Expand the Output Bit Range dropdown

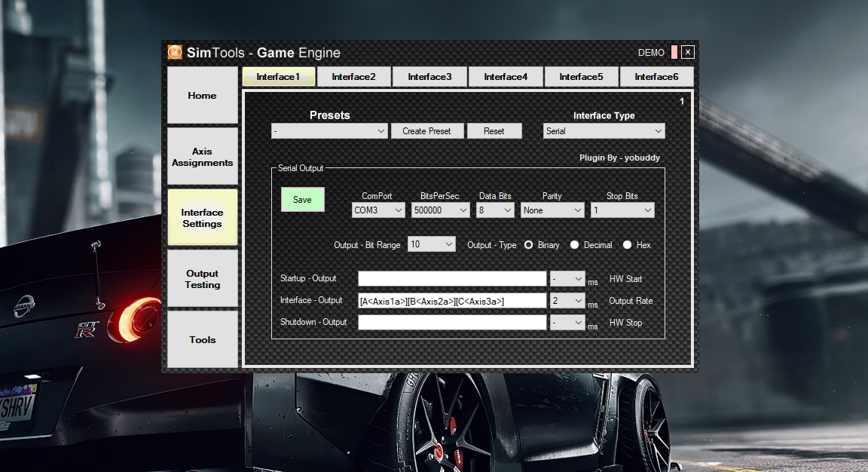(x=432, y=244)
